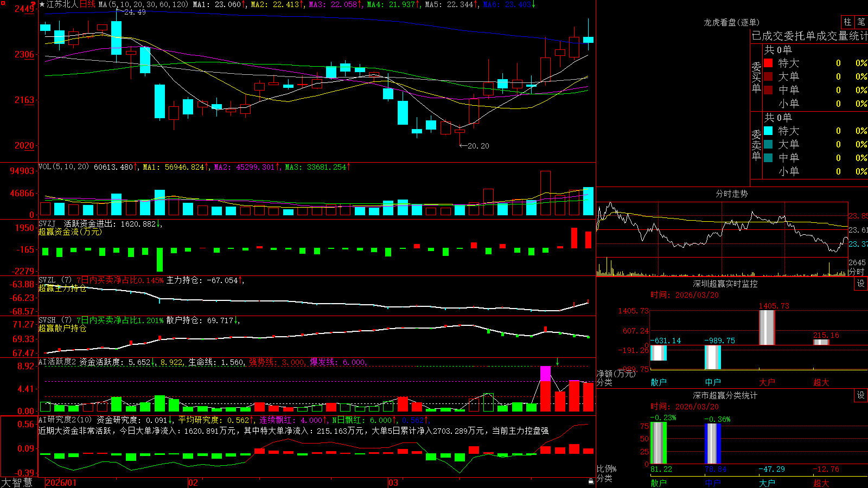Image resolution: width=868 pixels, height=488 pixels.
Task: Open 设 settings for 深圳超赢实时监控
Action: click(x=860, y=284)
